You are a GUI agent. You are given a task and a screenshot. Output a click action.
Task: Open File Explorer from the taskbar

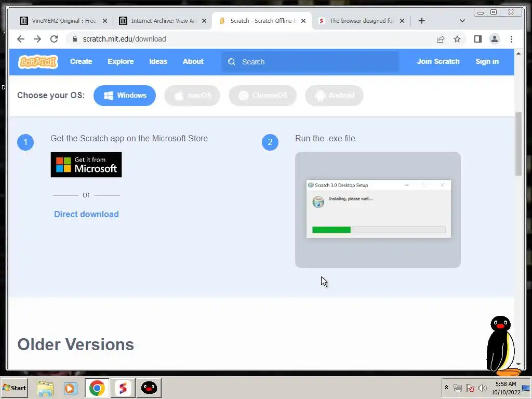pyautogui.click(x=45, y=388)
